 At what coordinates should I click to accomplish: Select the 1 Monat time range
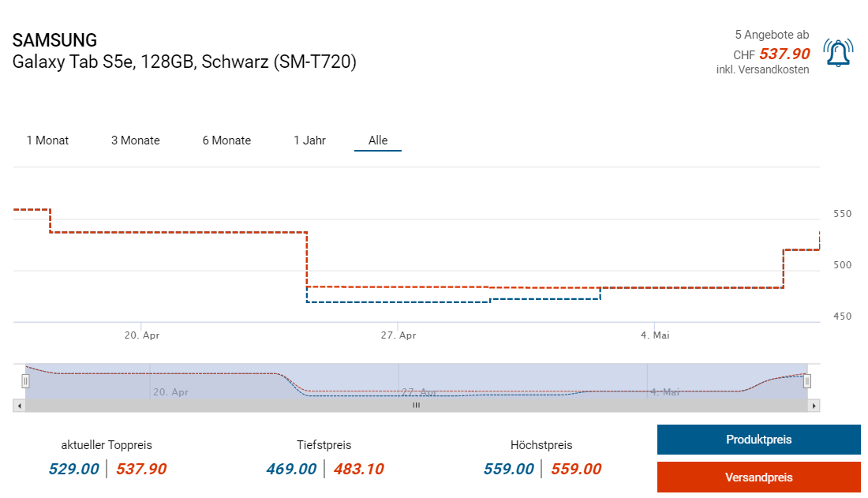tap(47, 140)
